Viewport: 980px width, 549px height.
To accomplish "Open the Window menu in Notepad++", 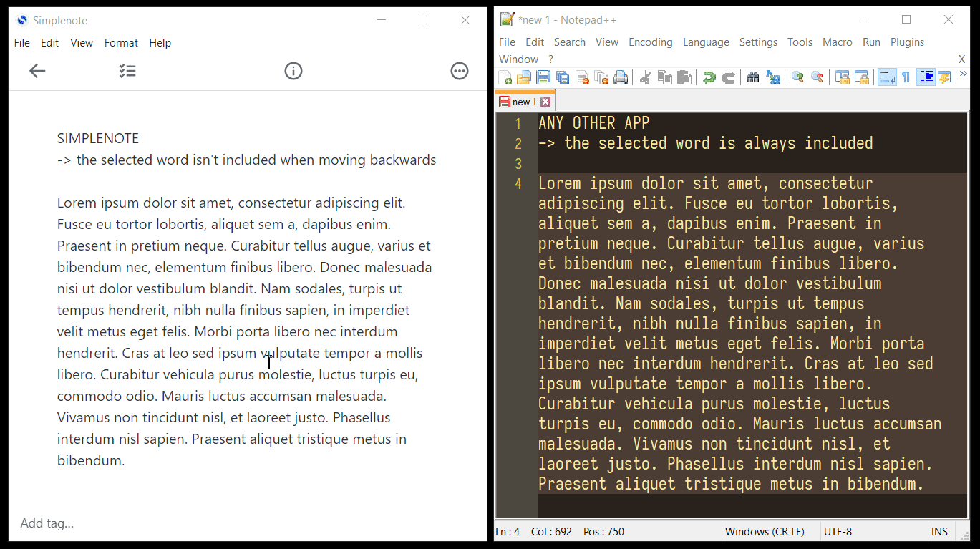I will 518,59.
